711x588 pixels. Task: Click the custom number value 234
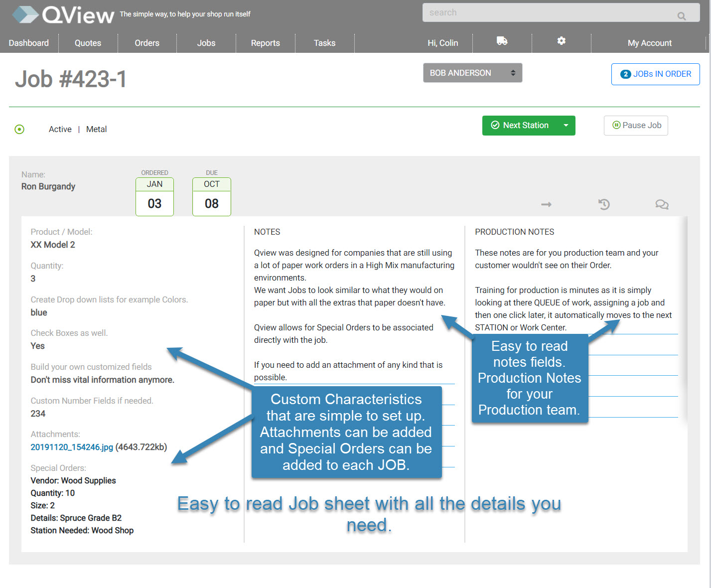coord(38,414)
